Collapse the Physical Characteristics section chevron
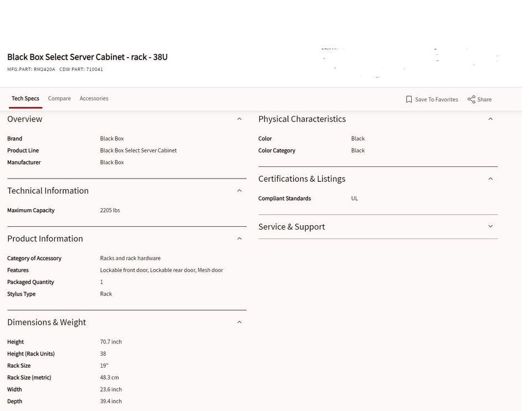 point(490,119)
